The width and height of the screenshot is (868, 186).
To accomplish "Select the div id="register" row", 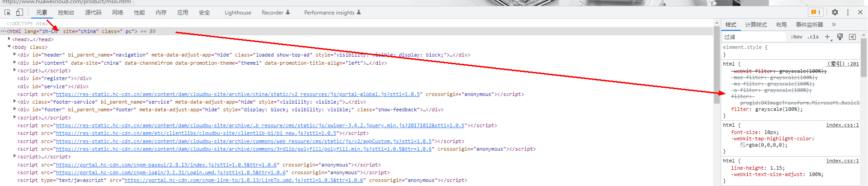I will tap(357, 78).
